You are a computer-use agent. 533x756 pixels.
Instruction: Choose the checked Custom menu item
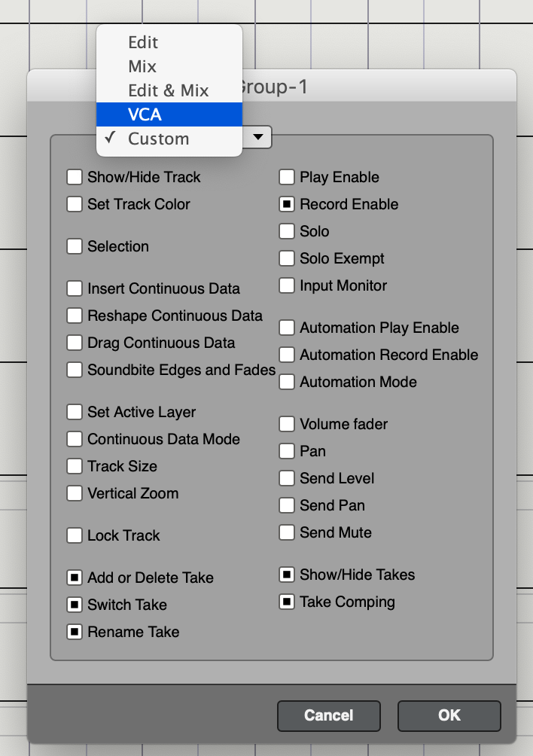point(169,139)
